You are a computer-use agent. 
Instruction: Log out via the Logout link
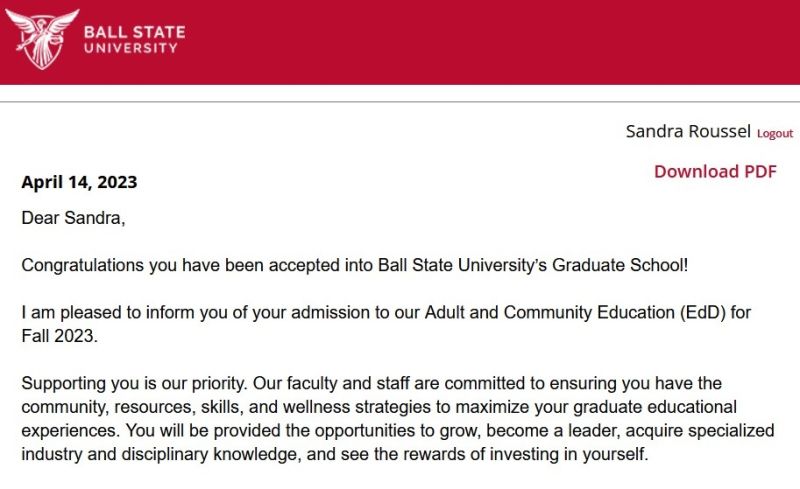click(x=774, y=134)
